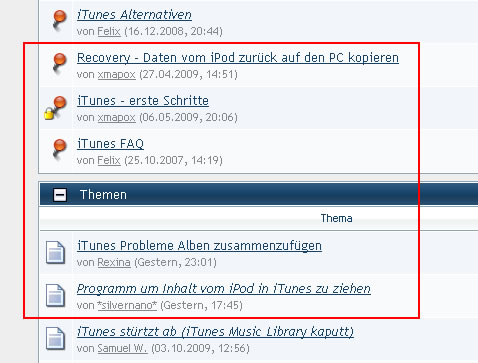
Task: Click the pin icon beside iTunes Alternativen
Action: [59, 21]
